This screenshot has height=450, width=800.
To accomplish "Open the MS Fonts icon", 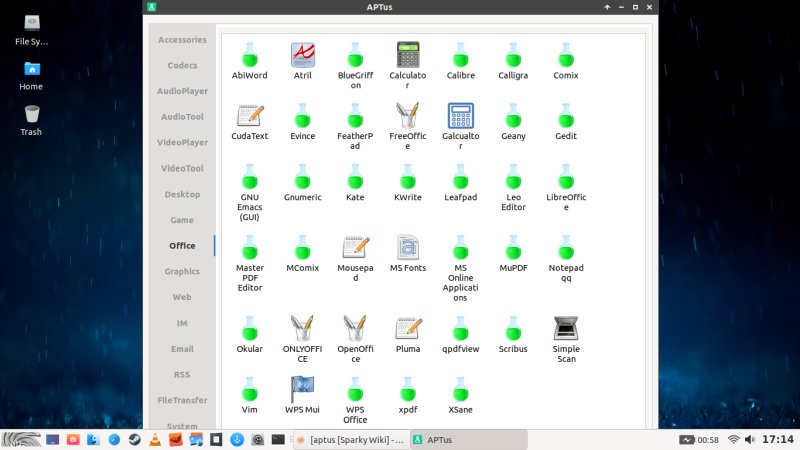I will tap(408, 247).
